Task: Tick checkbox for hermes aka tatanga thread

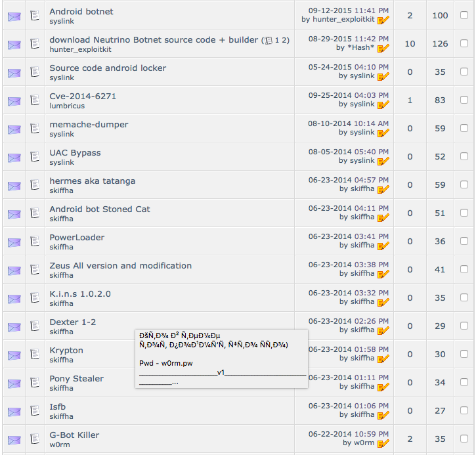Action: [464, 184]
